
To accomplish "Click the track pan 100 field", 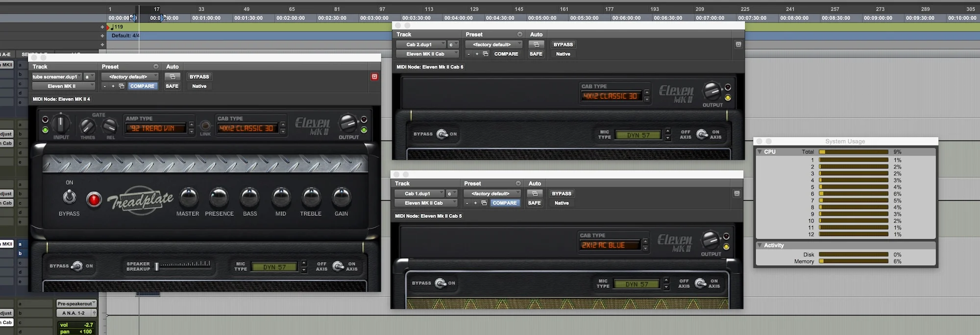I will click(x=76, y=332).
